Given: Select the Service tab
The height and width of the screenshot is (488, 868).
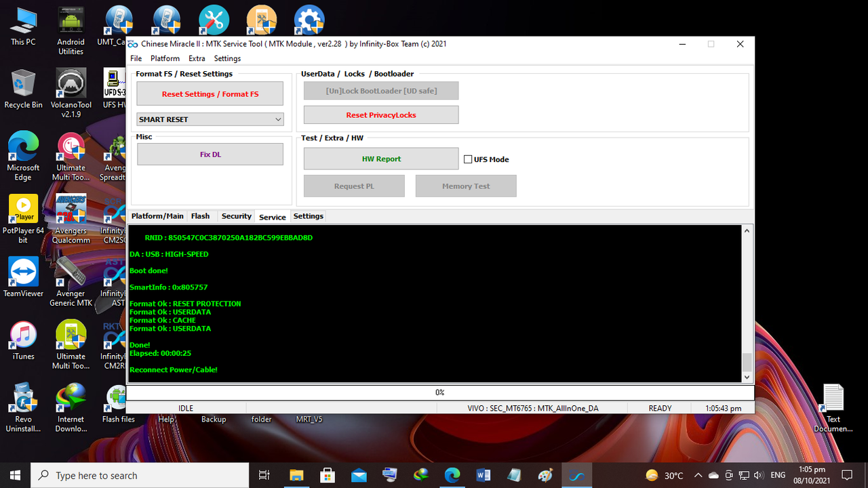Looking at the screenshot, I should tap(272, 217).
